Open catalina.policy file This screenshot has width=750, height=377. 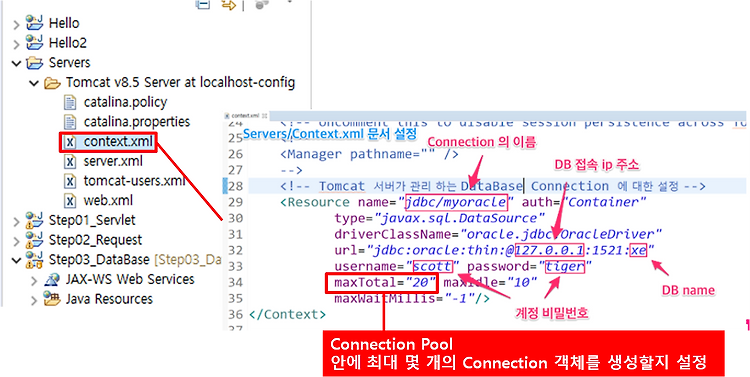pyautogui.click(x=125, y=102)
